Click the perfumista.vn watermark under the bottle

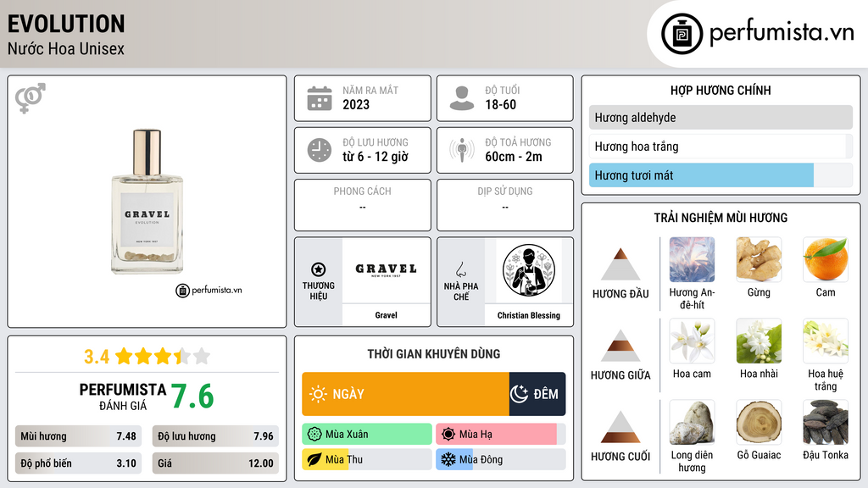coord(209,290)
